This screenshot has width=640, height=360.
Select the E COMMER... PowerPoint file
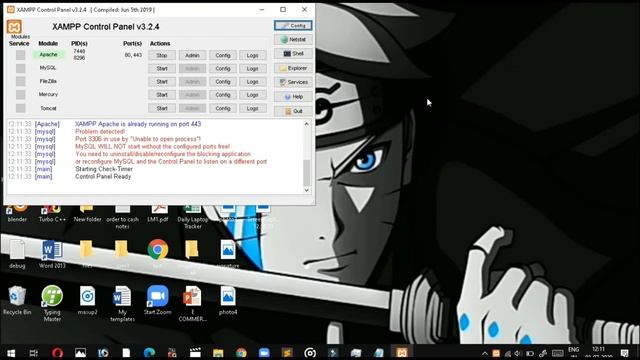192,304
